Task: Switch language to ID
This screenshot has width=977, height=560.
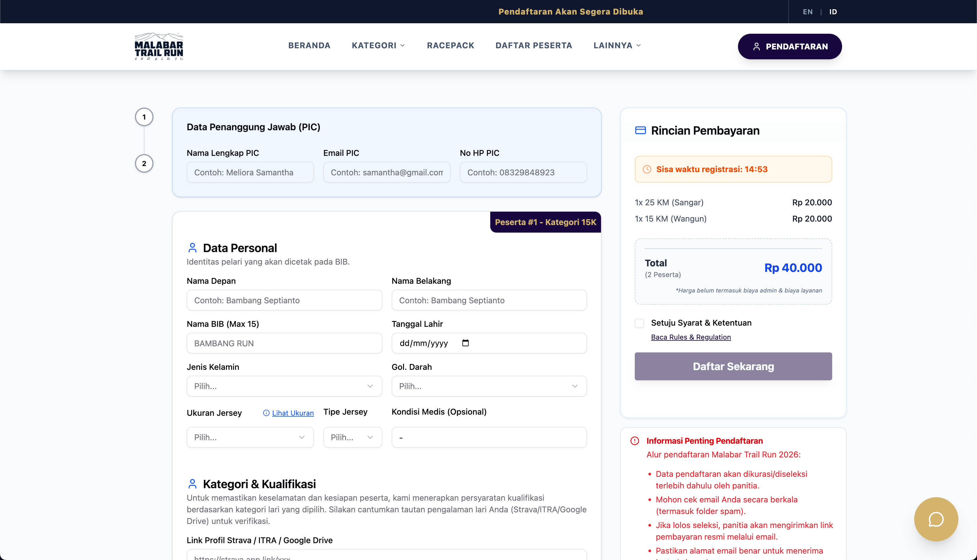Action: 833,12
